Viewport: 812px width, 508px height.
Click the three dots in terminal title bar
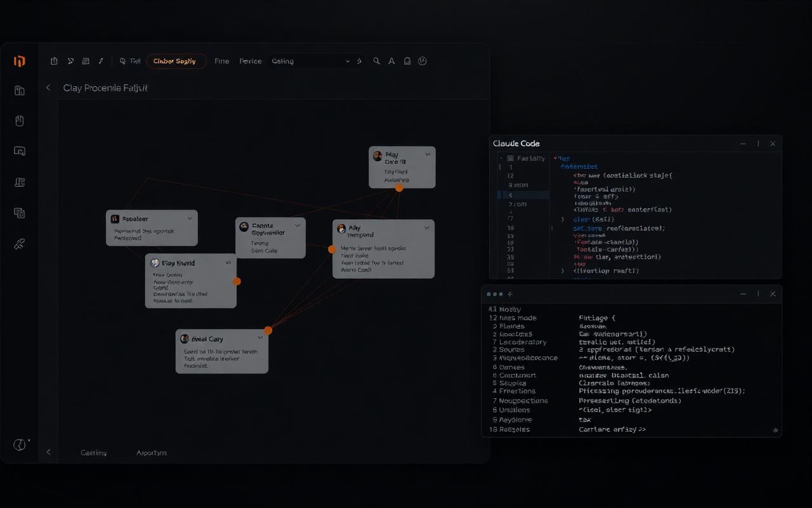(494, 294)
